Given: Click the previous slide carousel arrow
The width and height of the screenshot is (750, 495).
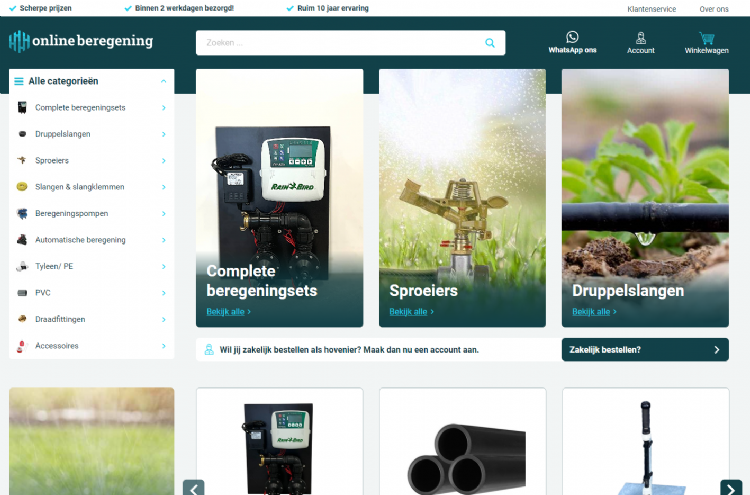Looking at the screenshot, I should pyautogui.click(x=194, y=488).
